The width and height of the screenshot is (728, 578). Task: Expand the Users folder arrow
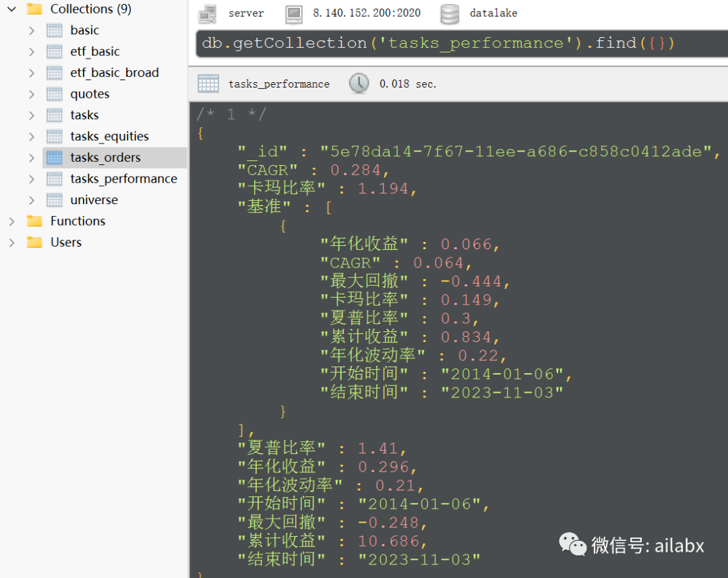11,243
